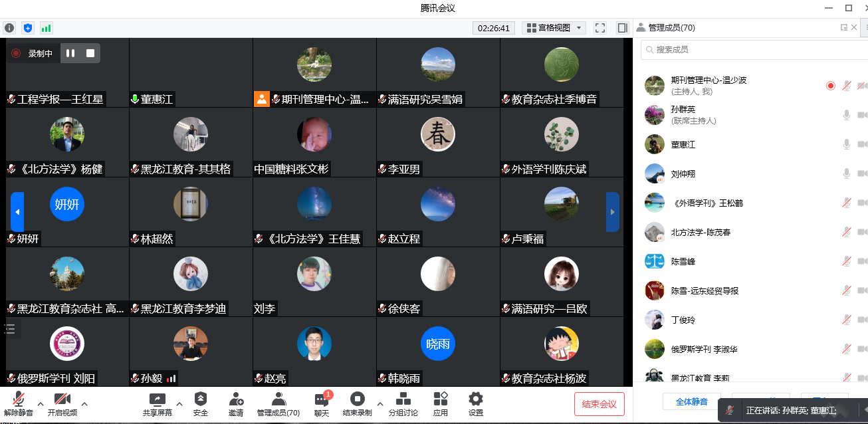868x424 pixels.
Task: Go to next page of video grid
Action: [x=613, y=212]
